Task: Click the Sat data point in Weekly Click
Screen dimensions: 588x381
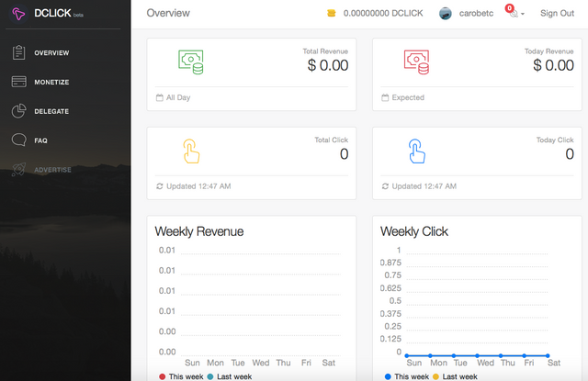Action: pyautogui.click(x=548, y=355)
